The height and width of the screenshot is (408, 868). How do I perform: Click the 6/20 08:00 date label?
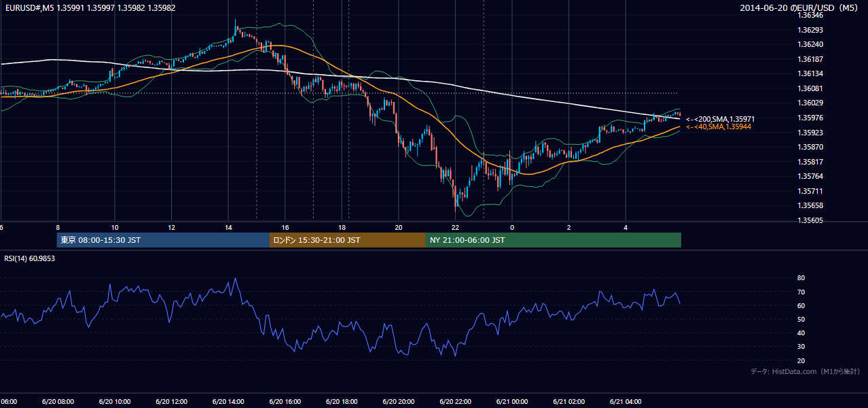click(x=58, y=401)
